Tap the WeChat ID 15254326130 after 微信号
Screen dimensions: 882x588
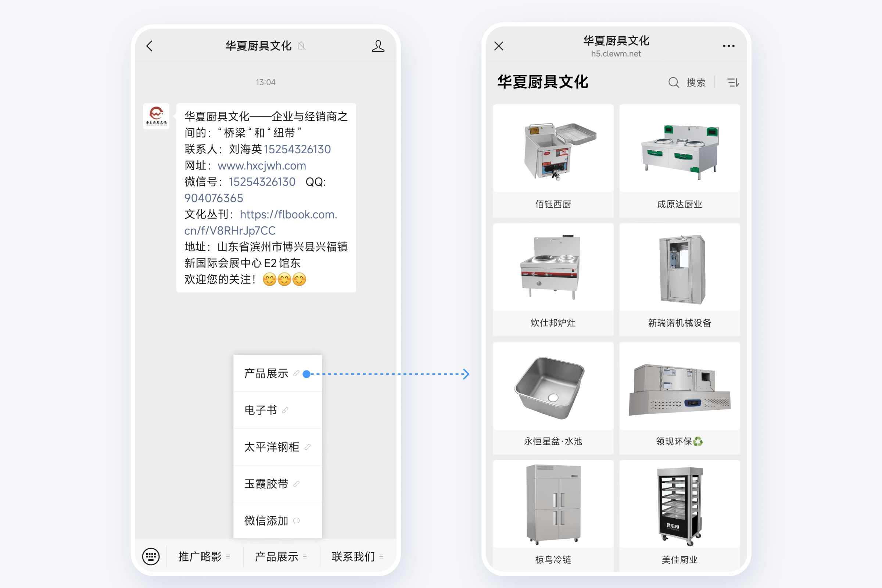(x=262, y=182)
